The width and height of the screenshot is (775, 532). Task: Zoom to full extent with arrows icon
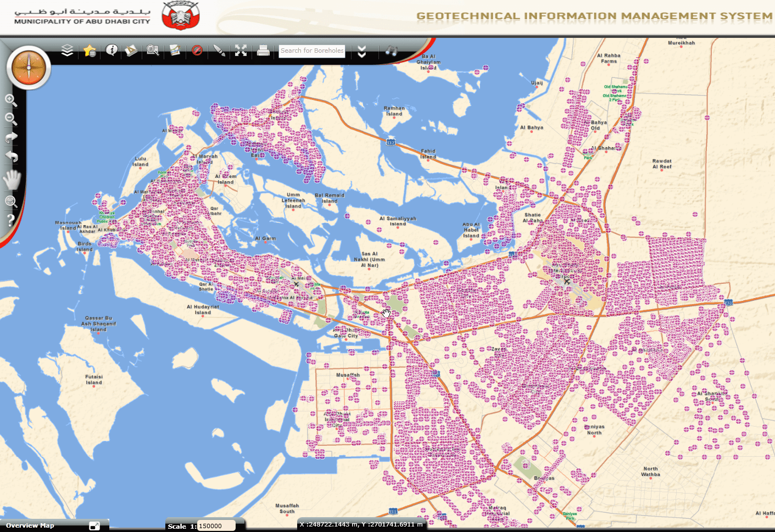(x=241, y=51)
